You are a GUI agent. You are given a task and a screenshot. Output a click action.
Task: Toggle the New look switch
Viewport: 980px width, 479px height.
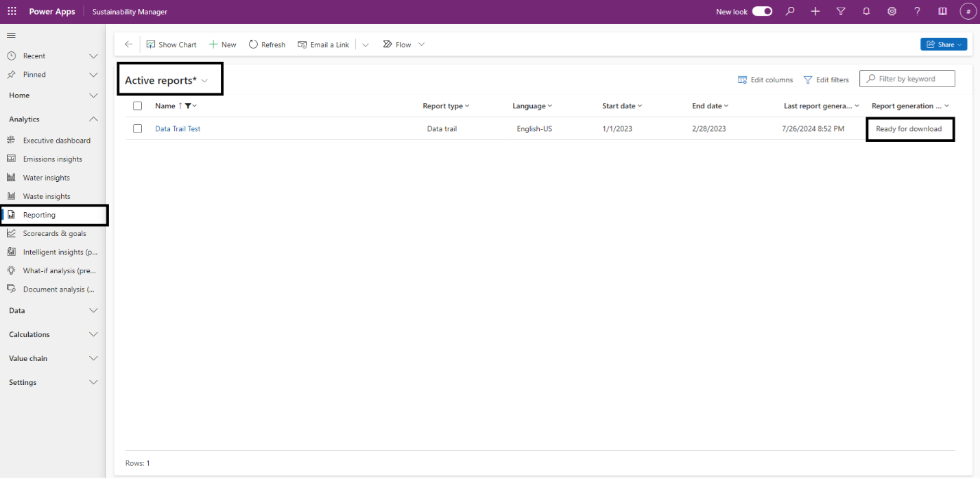[x=761, y=11]
